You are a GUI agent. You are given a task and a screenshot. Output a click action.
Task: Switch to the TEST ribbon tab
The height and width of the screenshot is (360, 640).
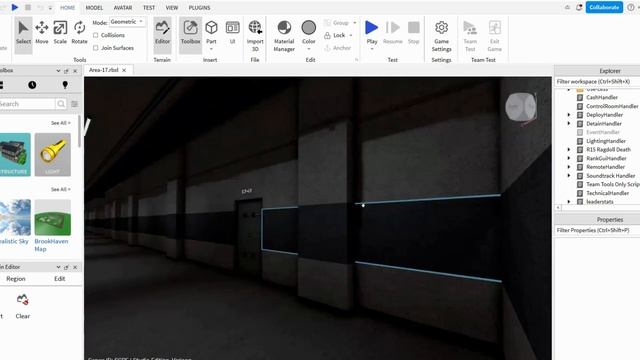pyautogui.click(x=149, y=8)
